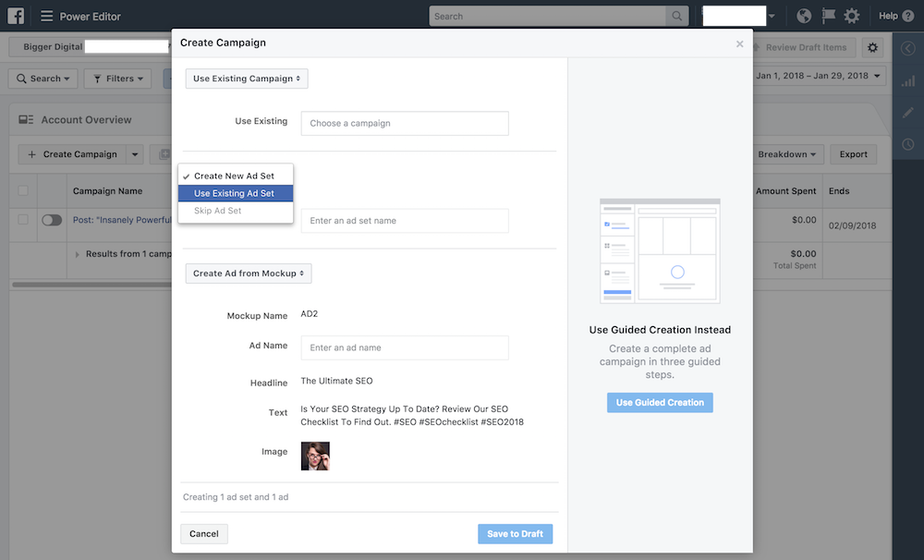Viewport: 924px width, 560px height.
Task: Close the Create Campaign dialog
Action: click(739, 43)
